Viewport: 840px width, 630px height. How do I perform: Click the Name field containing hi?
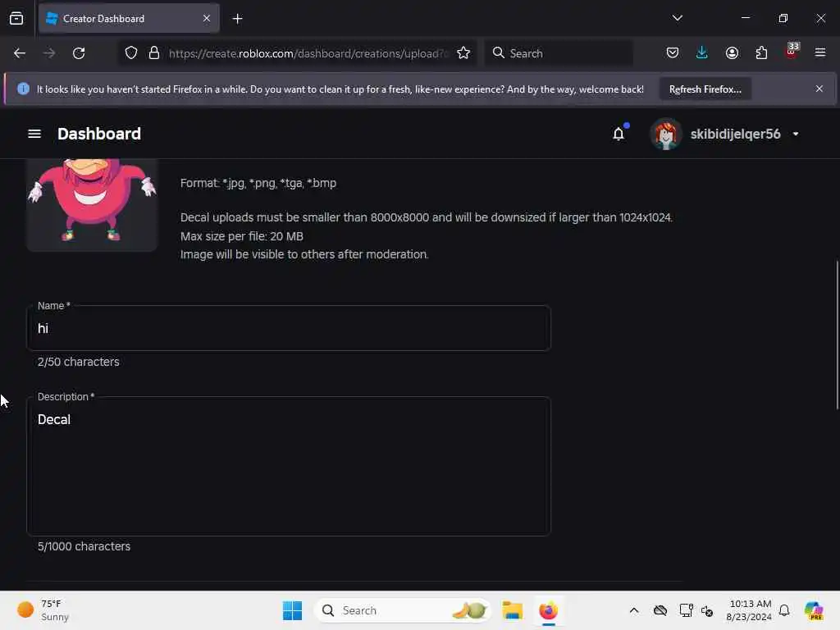289,328
